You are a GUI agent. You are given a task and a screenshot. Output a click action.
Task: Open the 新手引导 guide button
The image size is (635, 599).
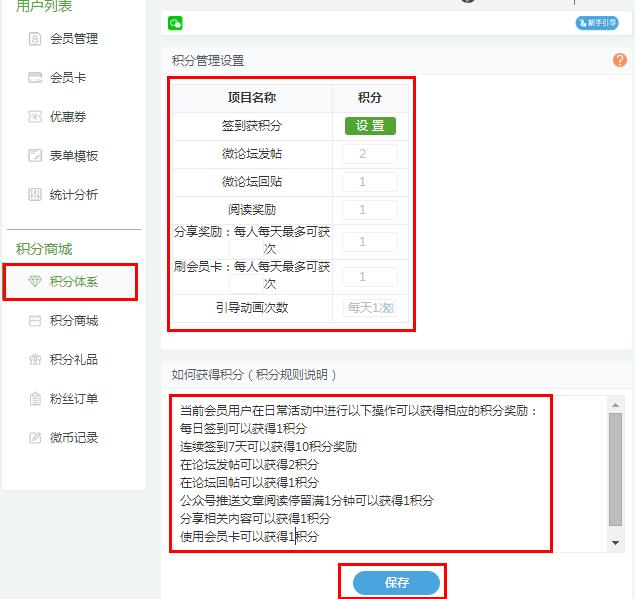597,23
